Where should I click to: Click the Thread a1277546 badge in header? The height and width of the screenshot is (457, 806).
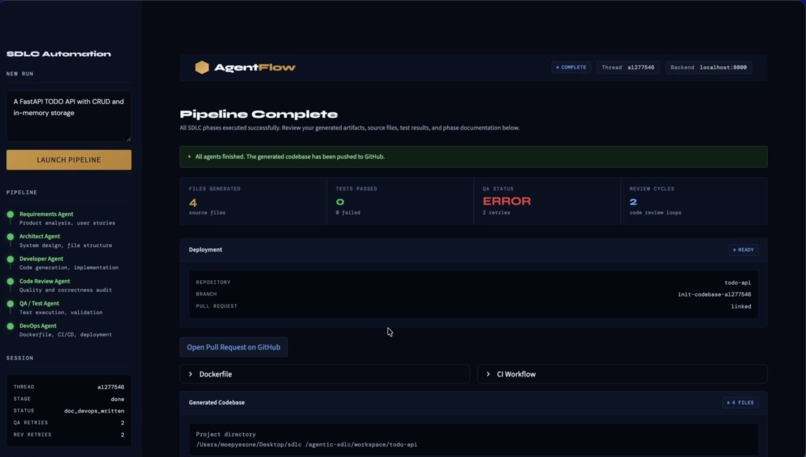click(628, 67)
